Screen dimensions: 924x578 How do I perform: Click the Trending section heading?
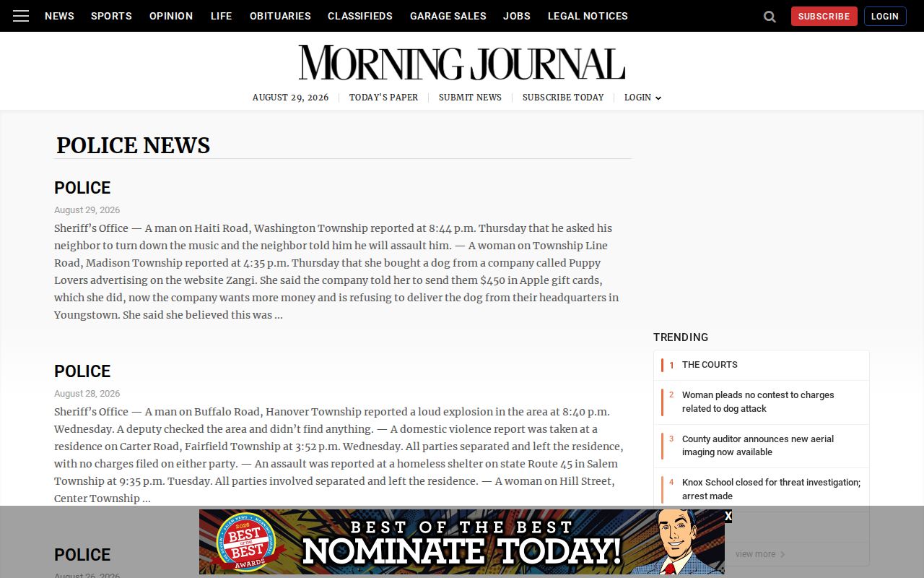(681, 337)
